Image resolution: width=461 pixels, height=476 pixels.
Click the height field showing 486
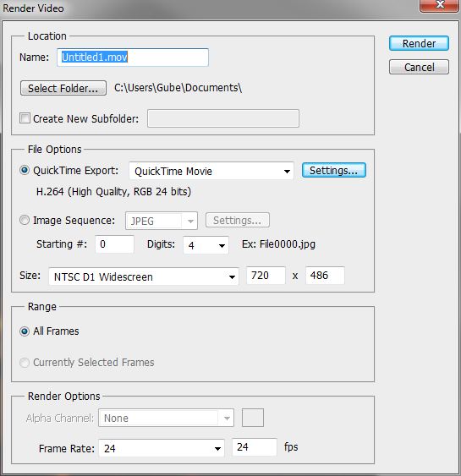tap(325, 276)
